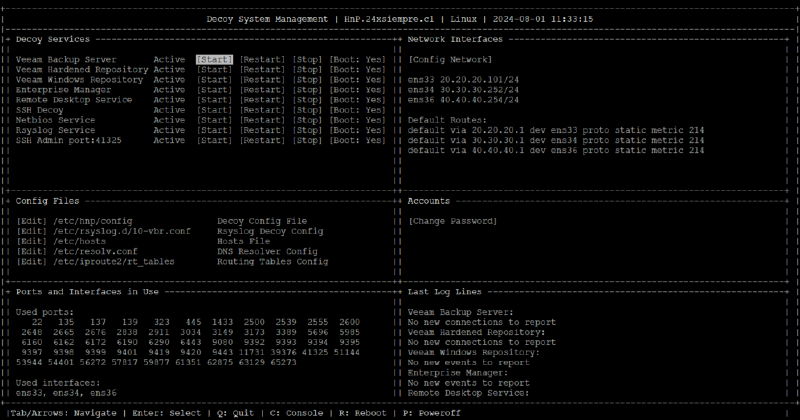Edit the /etc/hnp/config file
This screenshot has width=800, height=420.
point(32,221)
